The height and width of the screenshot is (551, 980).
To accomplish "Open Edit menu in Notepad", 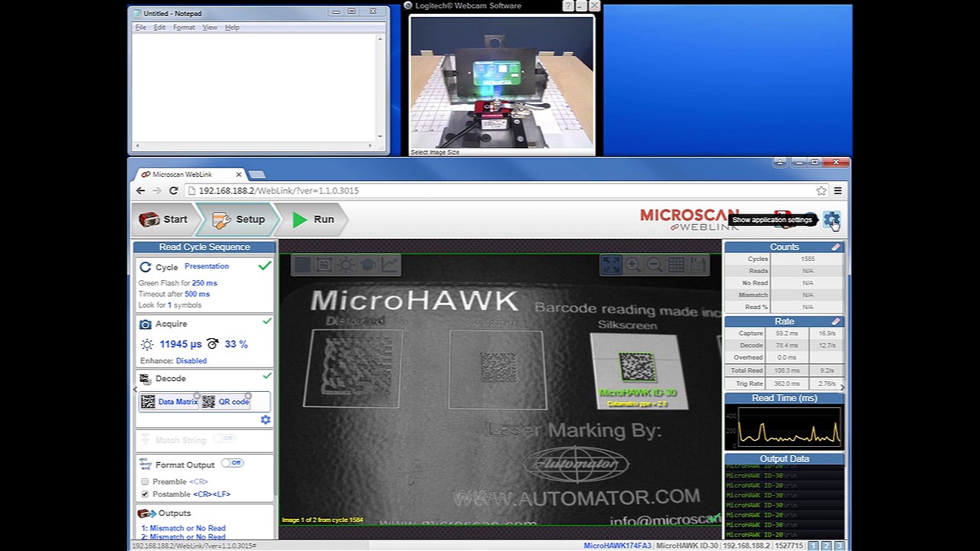I will (x=159, y=28).
